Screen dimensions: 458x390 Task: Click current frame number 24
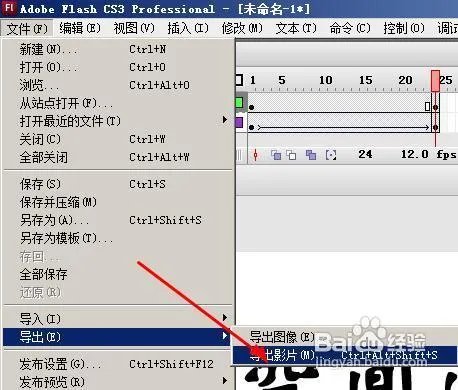(365, 154)
